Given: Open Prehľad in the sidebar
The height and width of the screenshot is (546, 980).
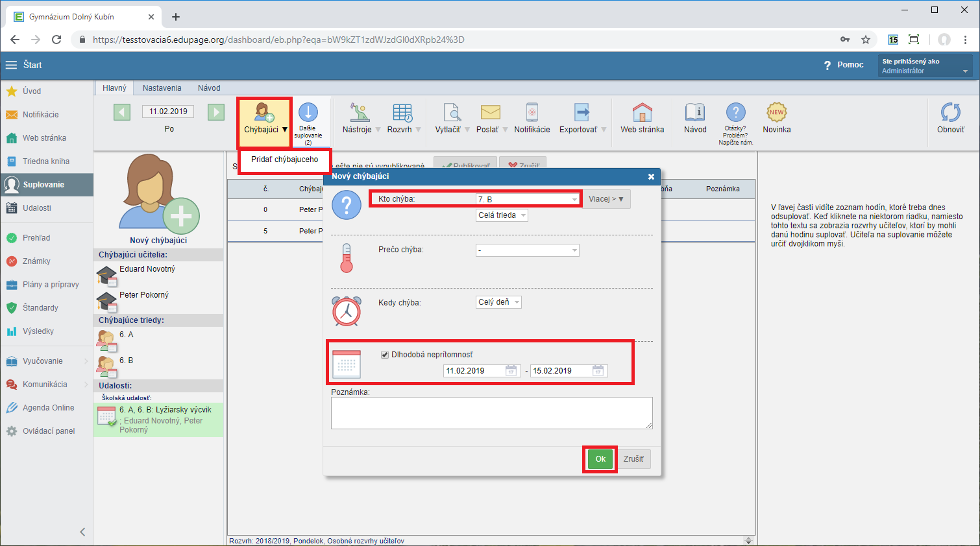Looking at the screenshot, I should coord(36,238).
